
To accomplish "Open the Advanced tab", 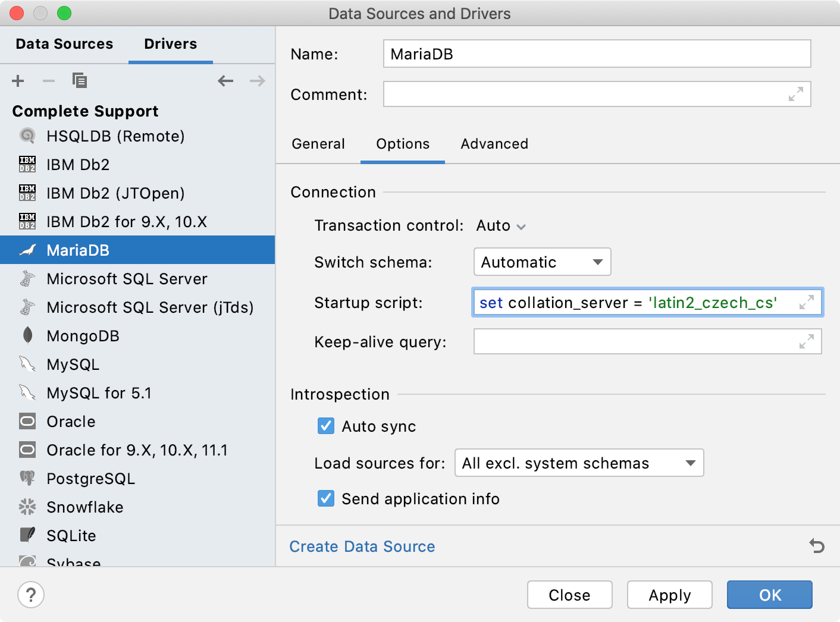I will pyautogui.click(x=494, y=143).
